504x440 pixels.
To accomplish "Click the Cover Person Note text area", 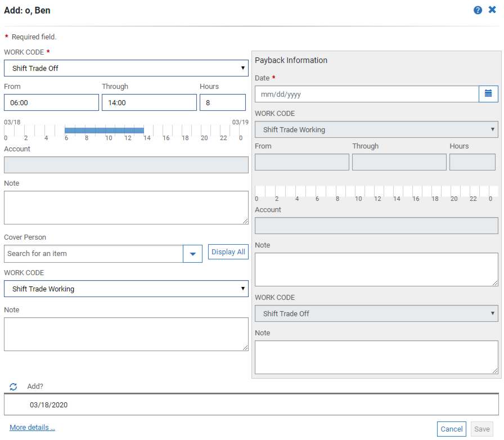I will point(126,334).
